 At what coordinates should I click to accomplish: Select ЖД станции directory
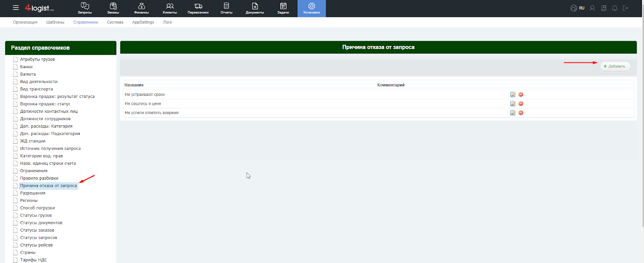(x=33, y=141)
